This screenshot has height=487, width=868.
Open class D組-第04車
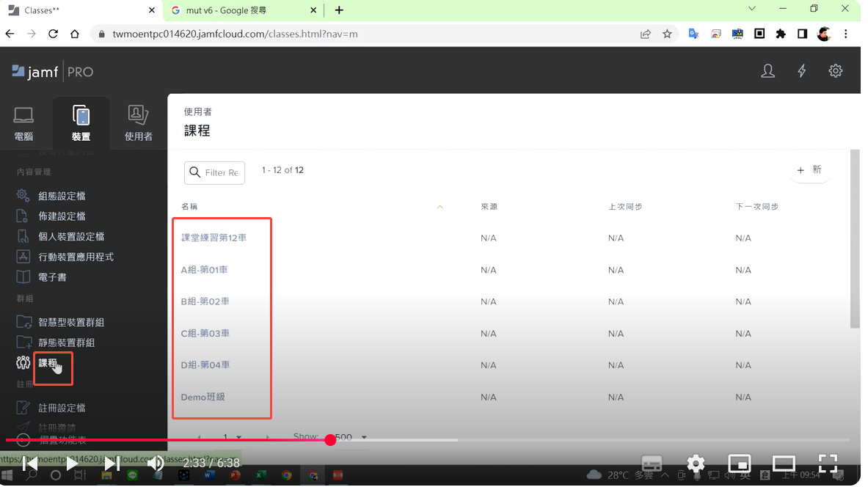[205, 365]
